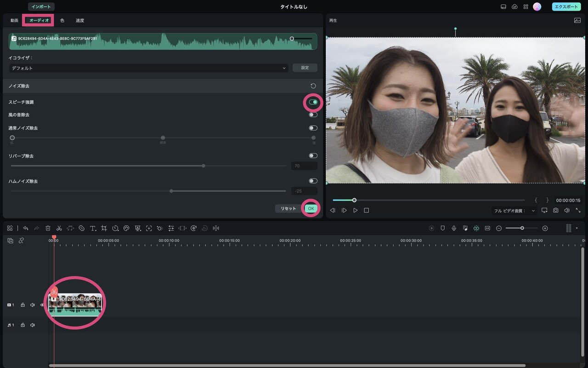Open the adjustment sliders icon in toolbar
588x368 pixels.
coord(171,228)
